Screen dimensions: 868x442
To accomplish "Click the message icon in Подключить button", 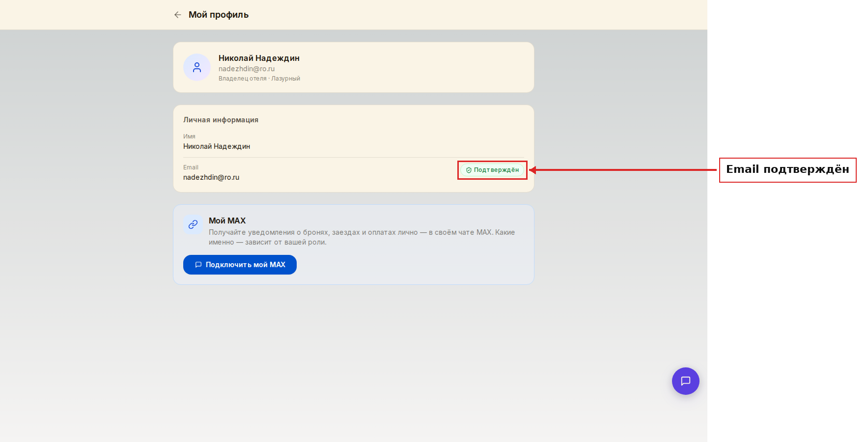I will click(x=198, y=265).
